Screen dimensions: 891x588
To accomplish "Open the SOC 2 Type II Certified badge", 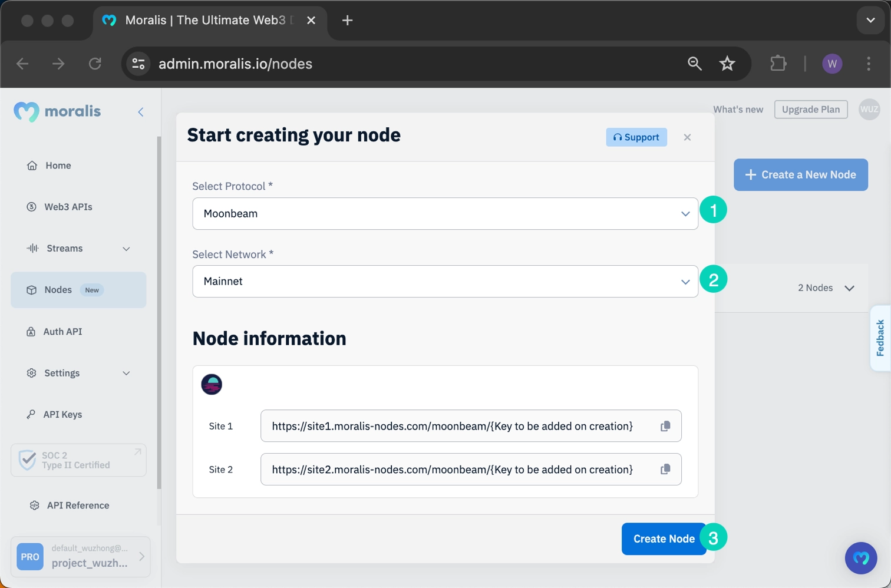I will 78,460.
